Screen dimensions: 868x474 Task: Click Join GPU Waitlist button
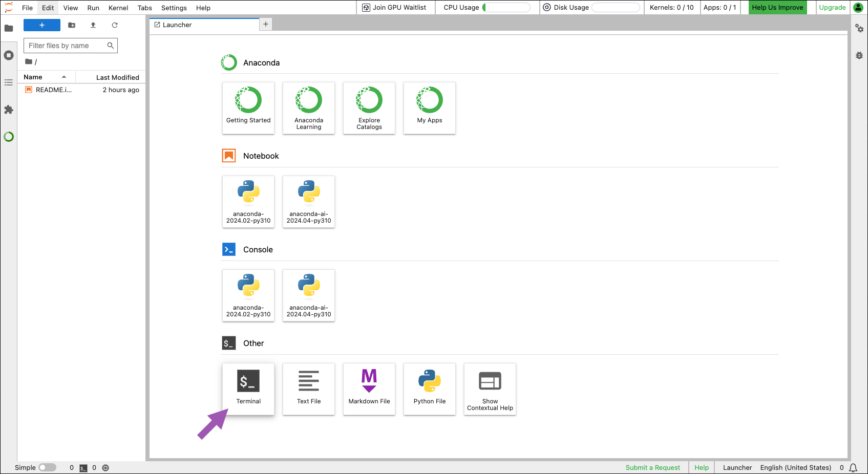394,7
